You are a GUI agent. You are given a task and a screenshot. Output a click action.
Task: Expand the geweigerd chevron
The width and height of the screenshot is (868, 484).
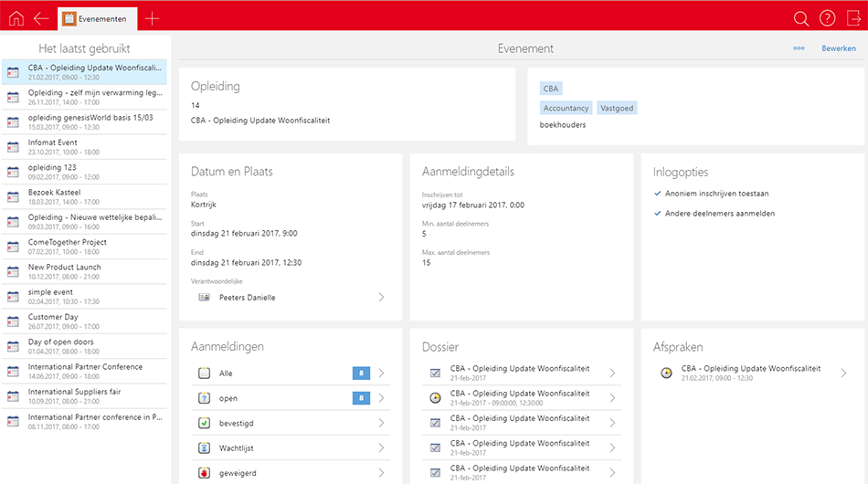pyautogui.click(x=381, y=472)
